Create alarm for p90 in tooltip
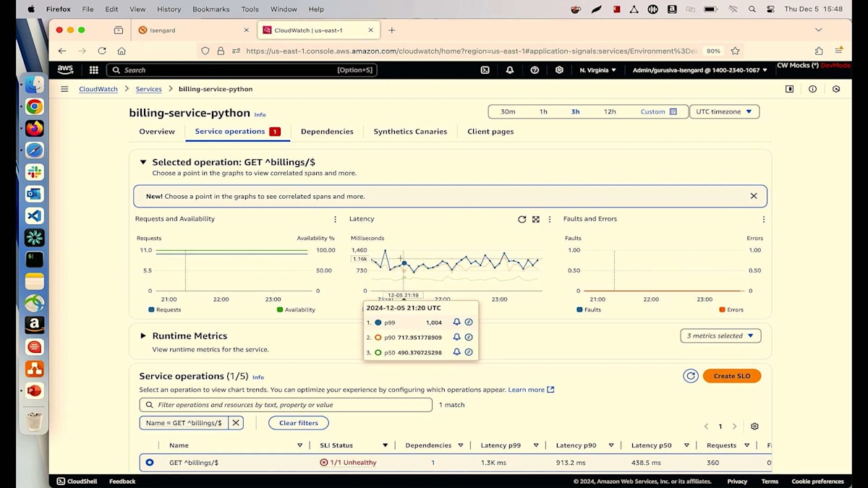868x488 pixels. click(x=456, y=337)
